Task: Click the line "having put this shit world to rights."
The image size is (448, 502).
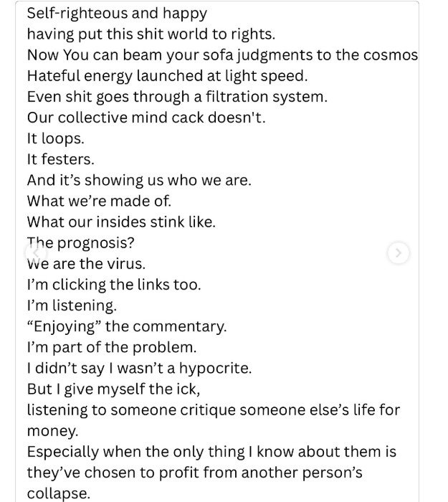Action: [x=151, y=34]
